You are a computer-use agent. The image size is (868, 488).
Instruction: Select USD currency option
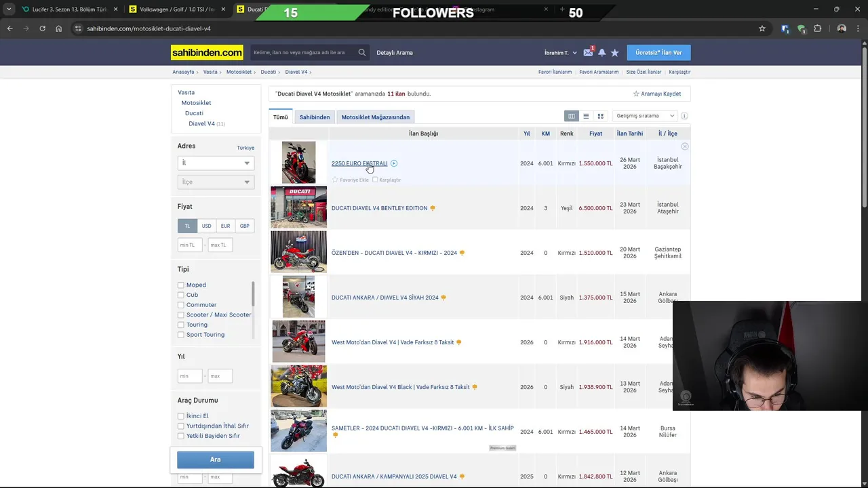tap(206, 226)
